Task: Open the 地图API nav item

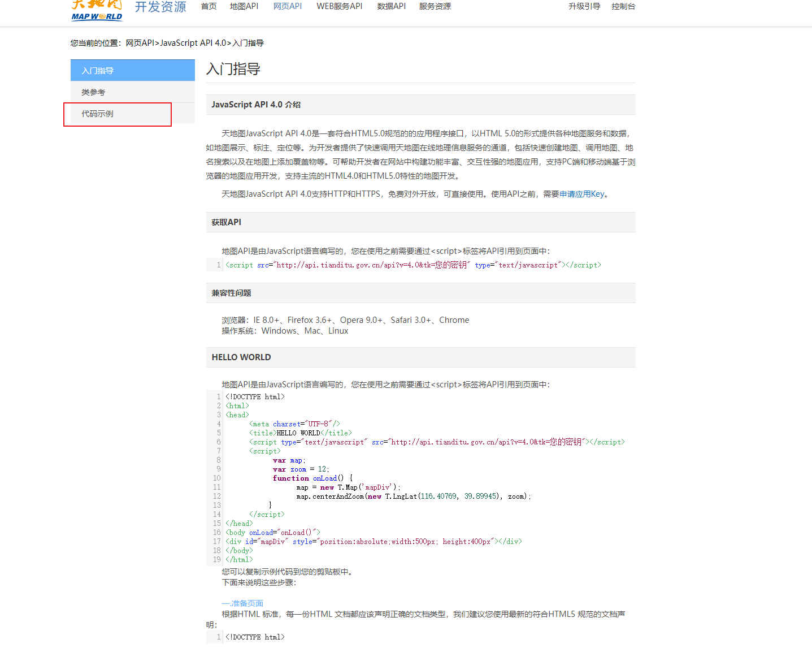Action: click(244, 6)
